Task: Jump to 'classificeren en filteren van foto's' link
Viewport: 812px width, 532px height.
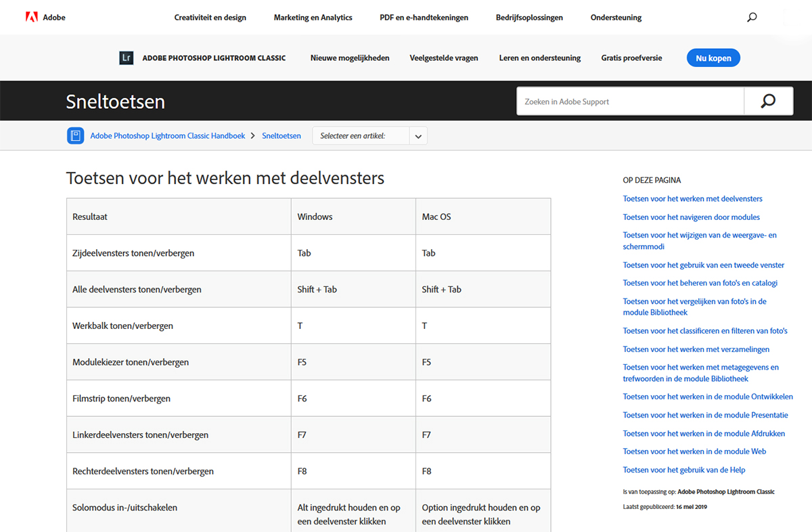Action: (x=705, y=331)
